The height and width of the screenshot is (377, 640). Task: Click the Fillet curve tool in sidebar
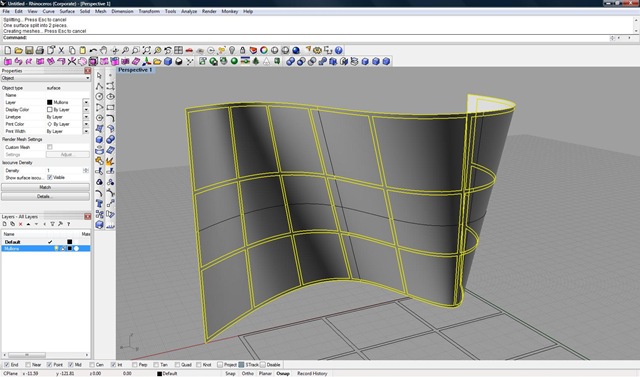[x=110, y=118]
